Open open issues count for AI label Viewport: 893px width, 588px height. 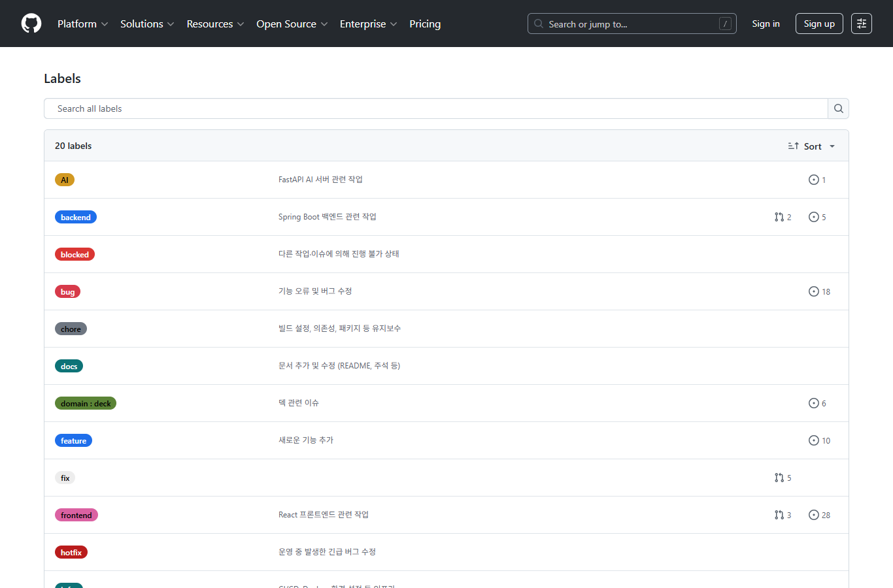817,180
